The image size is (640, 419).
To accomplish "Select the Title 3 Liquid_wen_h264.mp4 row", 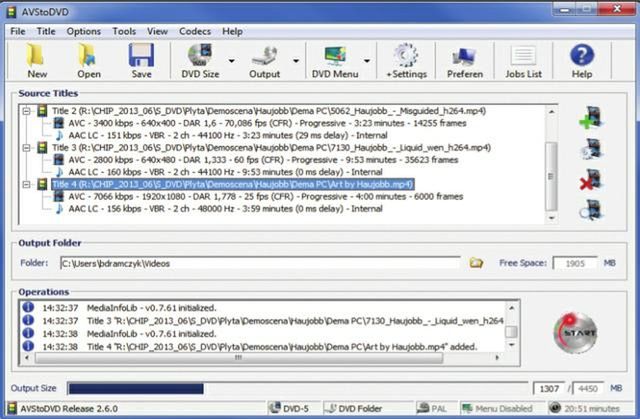I will click(271, 147).
